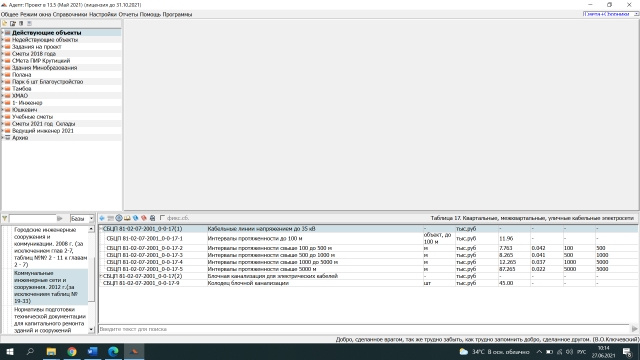Expand the 'Тамбов' folder
The image size is (640, 360).
point(2,89)
